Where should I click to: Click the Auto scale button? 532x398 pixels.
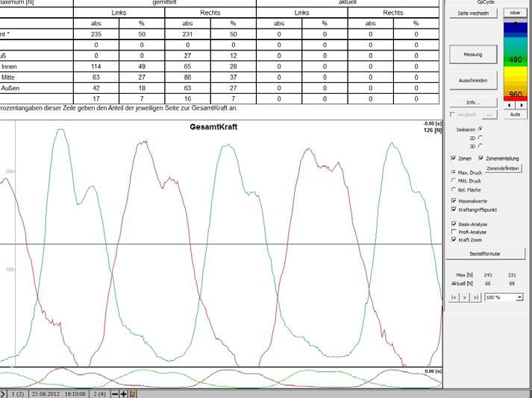515,115
